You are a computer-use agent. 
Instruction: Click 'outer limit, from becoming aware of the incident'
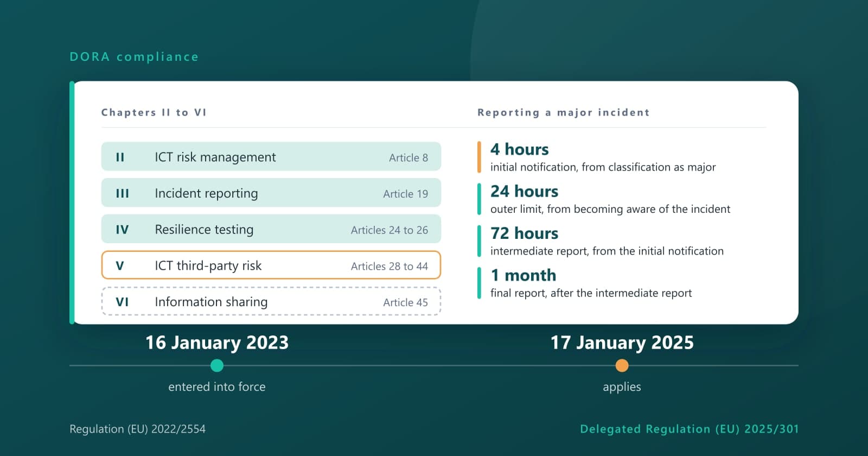(x=610, y=209)
